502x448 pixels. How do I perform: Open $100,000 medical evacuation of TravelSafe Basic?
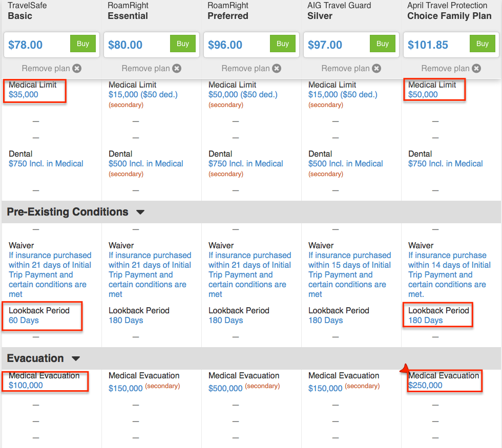pyautogui.click(x=26, y=385)
